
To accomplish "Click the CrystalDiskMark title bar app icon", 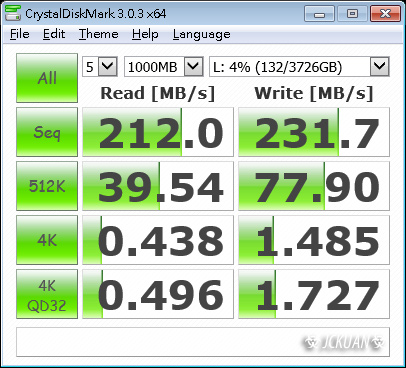I will point(13,13).
